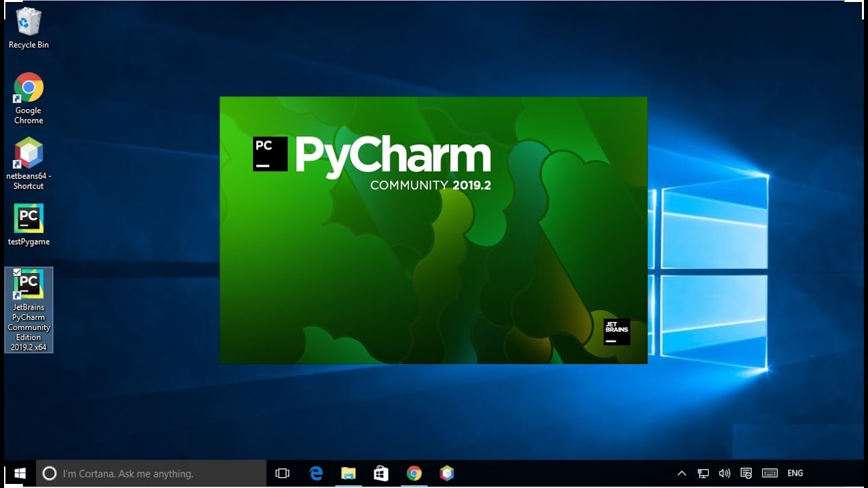This screenshot has width=868, height=488.
Task: Open the NetBeans taskbar icon
Action: [446, 473]
